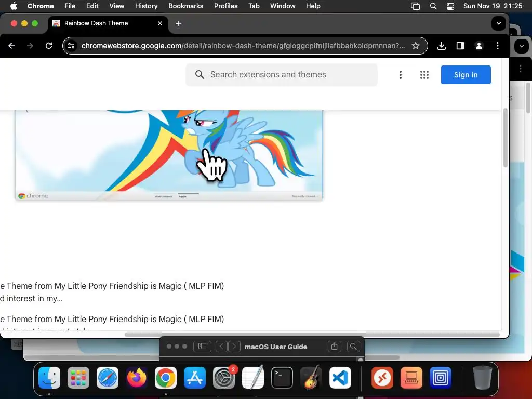Reload the Rainbow Dash Theme page
532x399 pixels.
[x=49, y=46]
